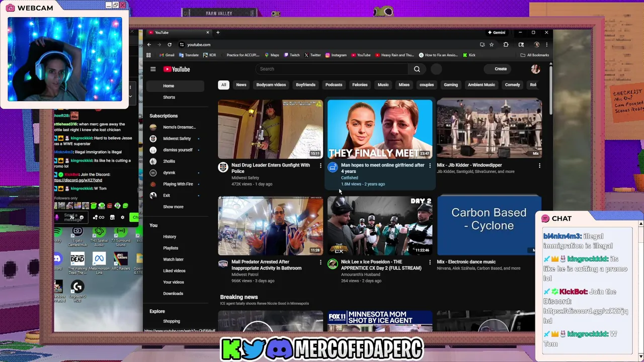Click the YouTube logo
This screenshot has width=644, height=362.
click(x=177, y=69)
